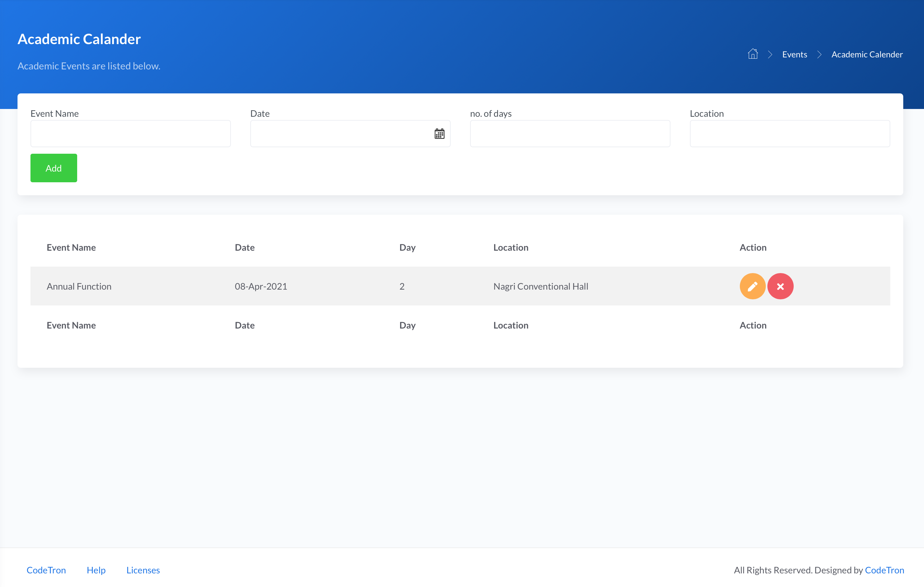Click the home icon in breadcrumb
924x587 pixels.
[x=752, y=54]
